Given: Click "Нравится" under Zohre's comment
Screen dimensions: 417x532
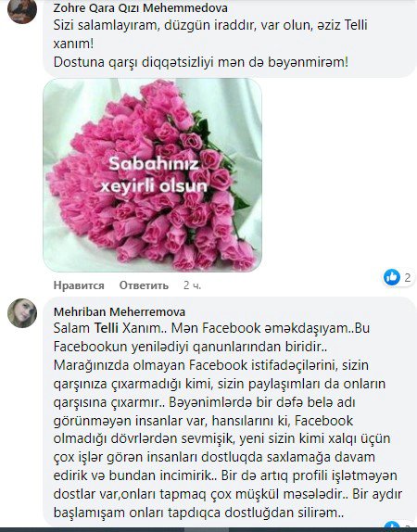Looking at the screenshot, I should 79,285.
